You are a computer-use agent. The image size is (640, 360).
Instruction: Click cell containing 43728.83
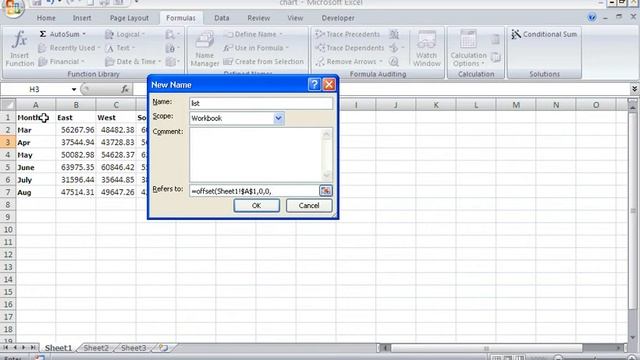(116, 142)
